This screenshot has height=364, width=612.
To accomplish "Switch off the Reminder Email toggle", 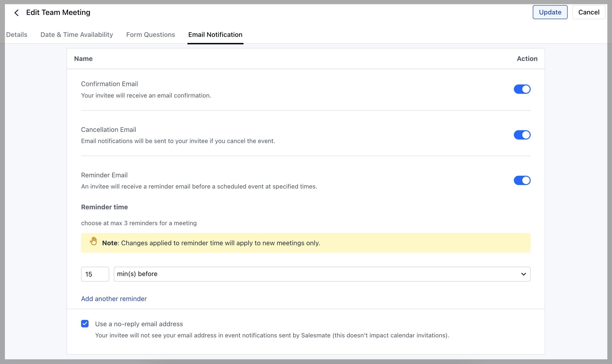I will click(x=522, y=181).
